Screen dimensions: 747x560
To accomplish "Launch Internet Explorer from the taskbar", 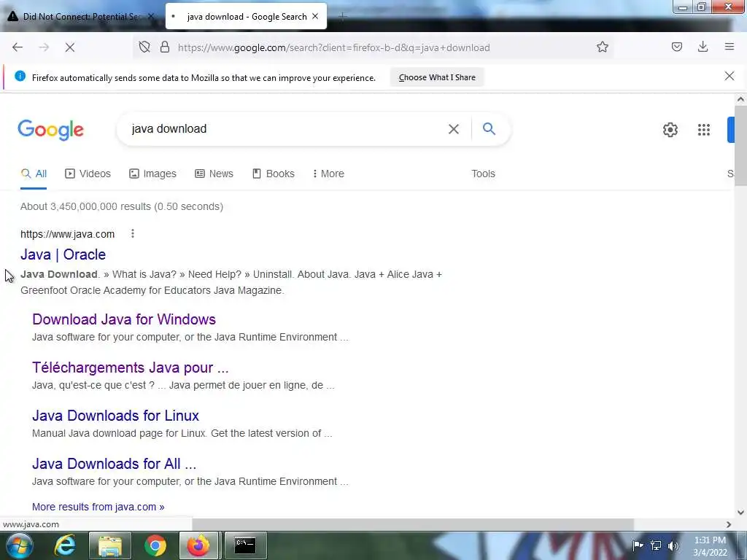I will pyautogui.click(x=65, y=545).
